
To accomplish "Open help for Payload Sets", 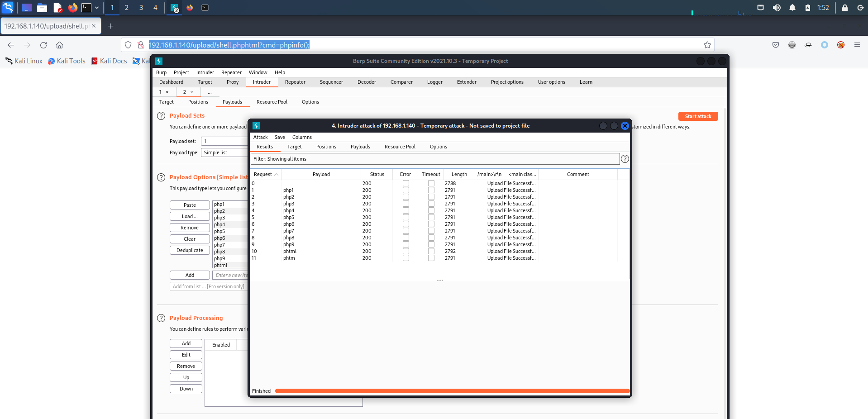I will (x=161, y=116).
